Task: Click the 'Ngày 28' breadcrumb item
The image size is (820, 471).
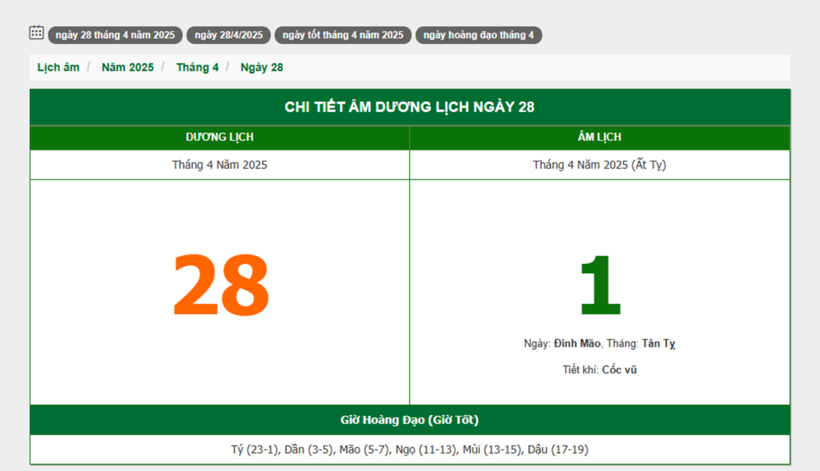Action: coord(261,67)
